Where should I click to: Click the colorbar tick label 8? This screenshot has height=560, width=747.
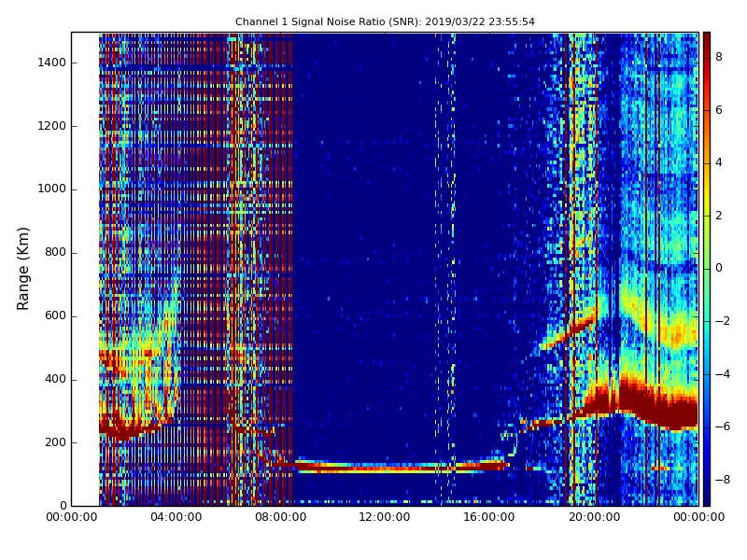click(719, 57)
